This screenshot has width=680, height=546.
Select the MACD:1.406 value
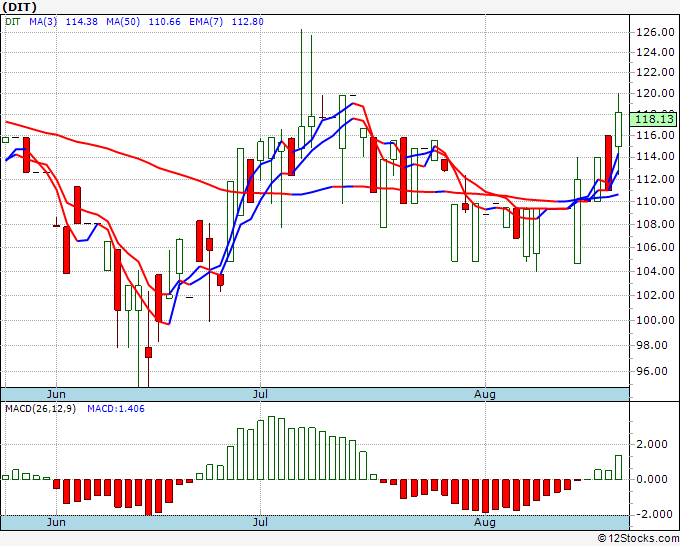[x=116, y=409]
